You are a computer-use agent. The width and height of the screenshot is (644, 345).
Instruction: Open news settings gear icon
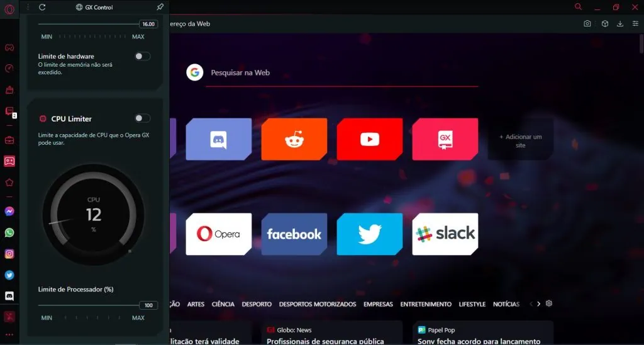548,303
